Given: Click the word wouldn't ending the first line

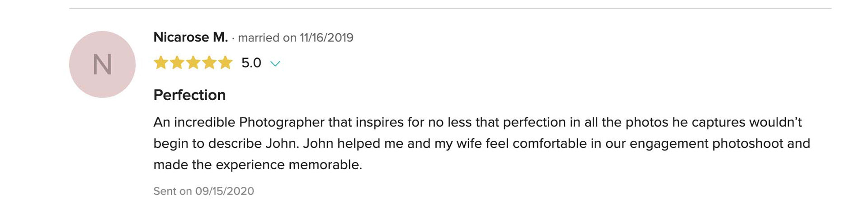Looking at the screenshot, I should (775, 122).
